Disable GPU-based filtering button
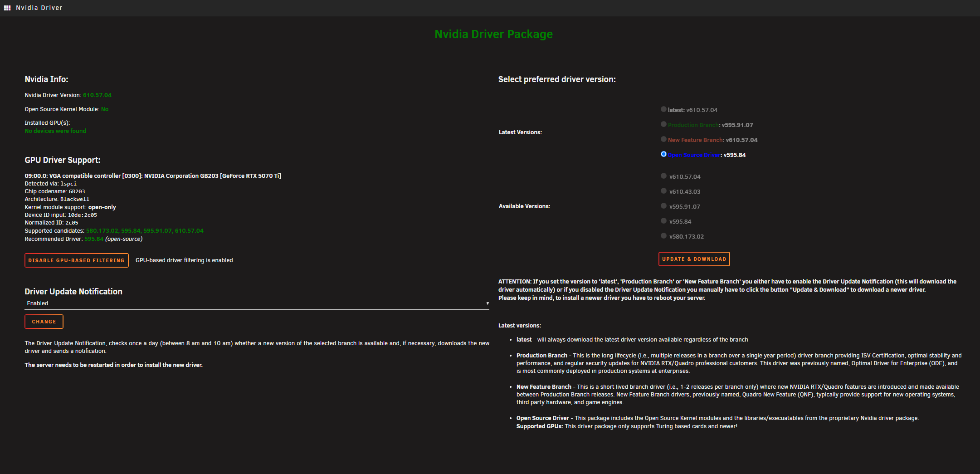The height and width of the screenshot is (474, 980). tap(77, 260)
